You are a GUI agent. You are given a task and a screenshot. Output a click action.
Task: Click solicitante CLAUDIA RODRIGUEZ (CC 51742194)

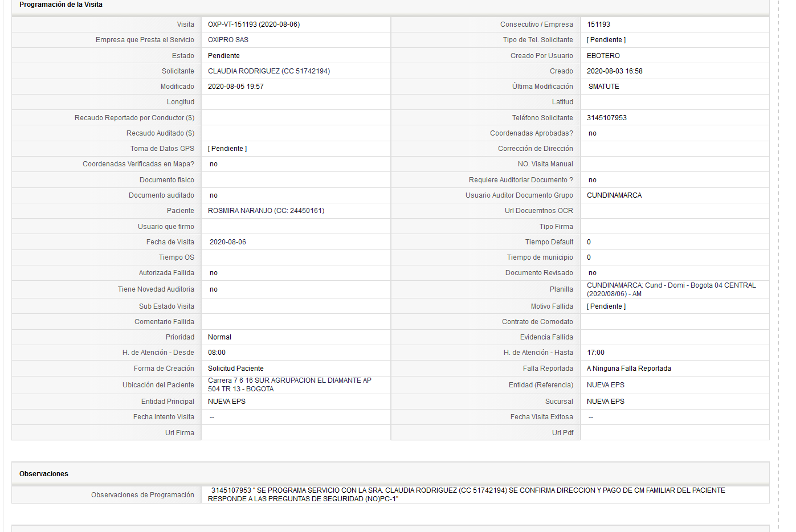tap(269, 71)
